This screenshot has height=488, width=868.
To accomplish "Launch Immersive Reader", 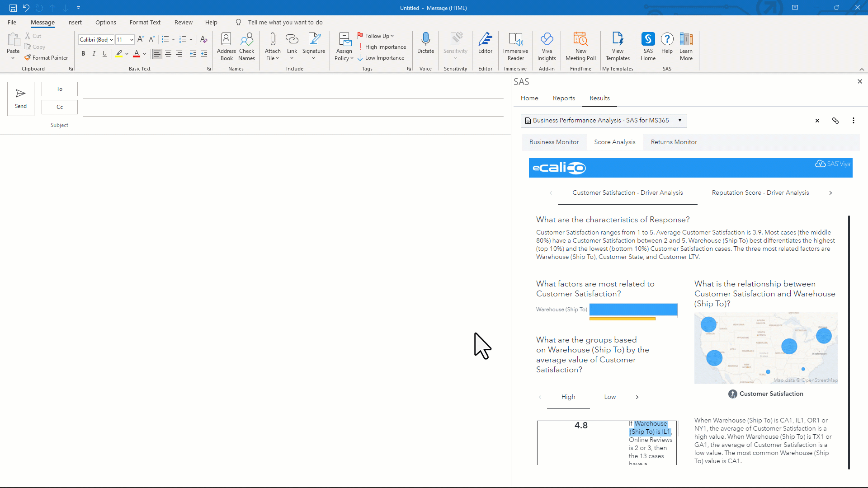I will tap(515, 46).
